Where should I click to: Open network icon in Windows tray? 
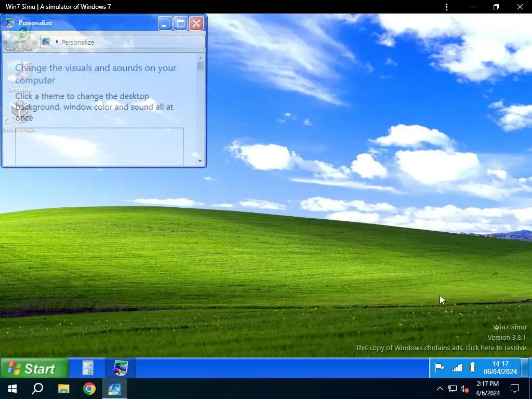click(453, 389)
